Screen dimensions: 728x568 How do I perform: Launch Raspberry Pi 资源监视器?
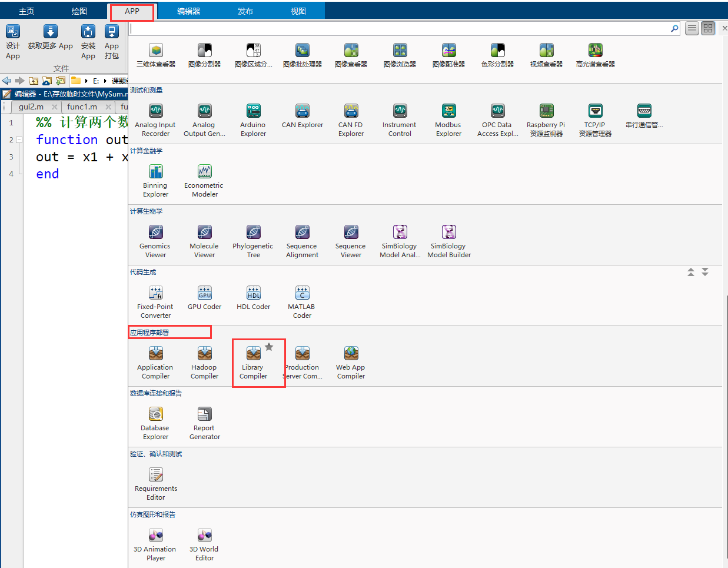pyautogui.click(x=546, y=120)
